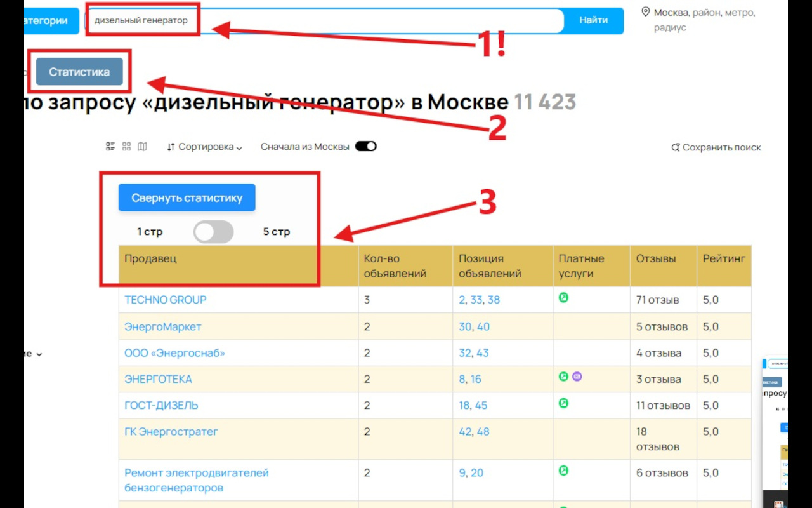Click the Позиция объявлений column header
812x508 pixels.
tap(503, 266)
